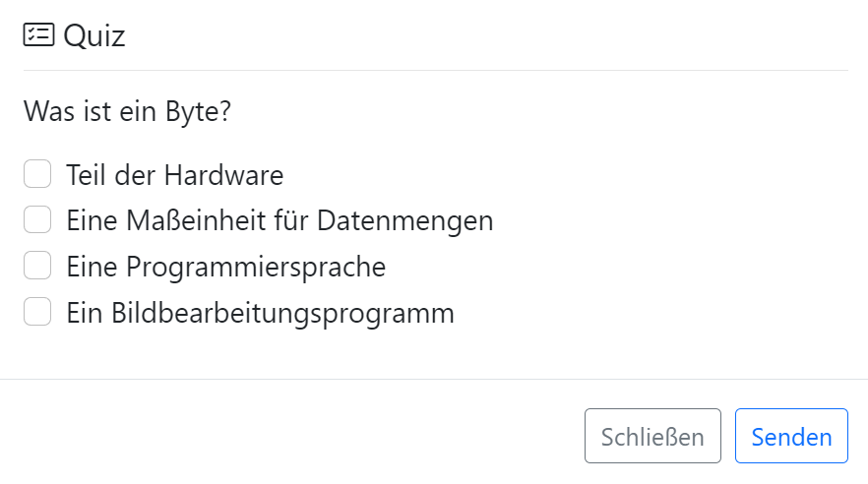This screenshot has height=484, width=868.
Task: Toggle the 'Ein Bildbearbeitungsprogramm' checkbox
Action: (x=37, y=313)
